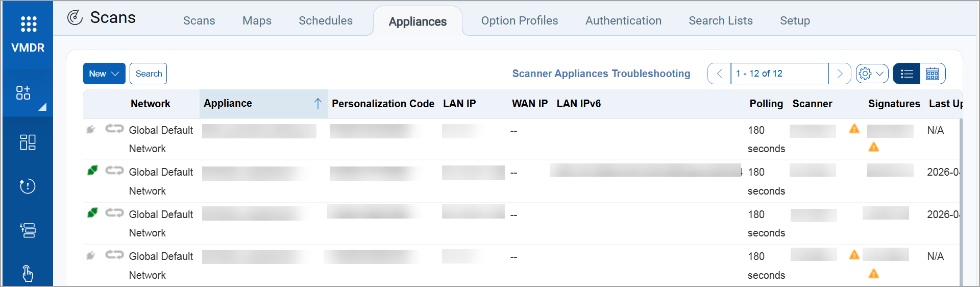
Task: Click first row signatures warning triangle
Action: click(x=874, y=148)
